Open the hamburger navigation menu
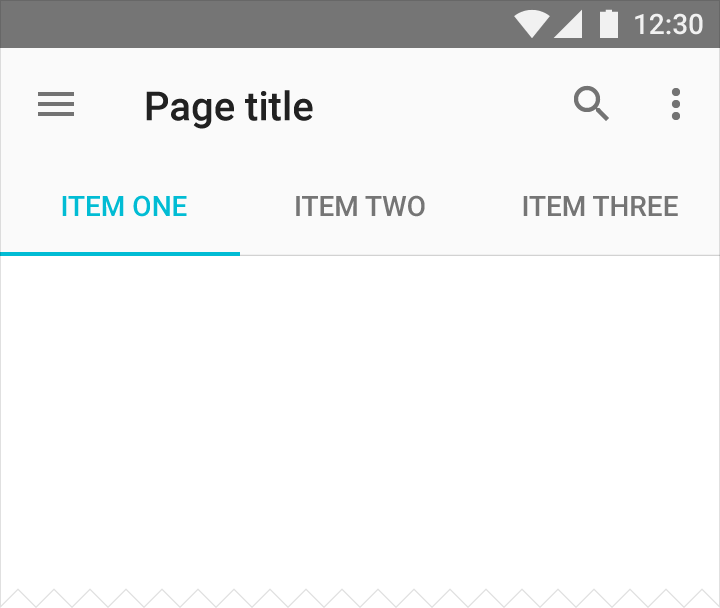Image resolution: width=720 pixels, height=608 pixels. (x=56, y=104)
